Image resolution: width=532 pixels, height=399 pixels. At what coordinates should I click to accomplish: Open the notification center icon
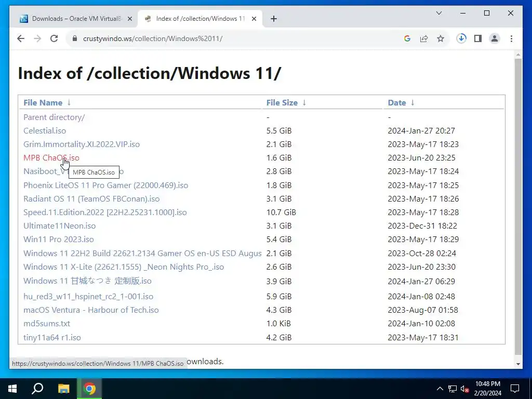click(x=515, y=389)
